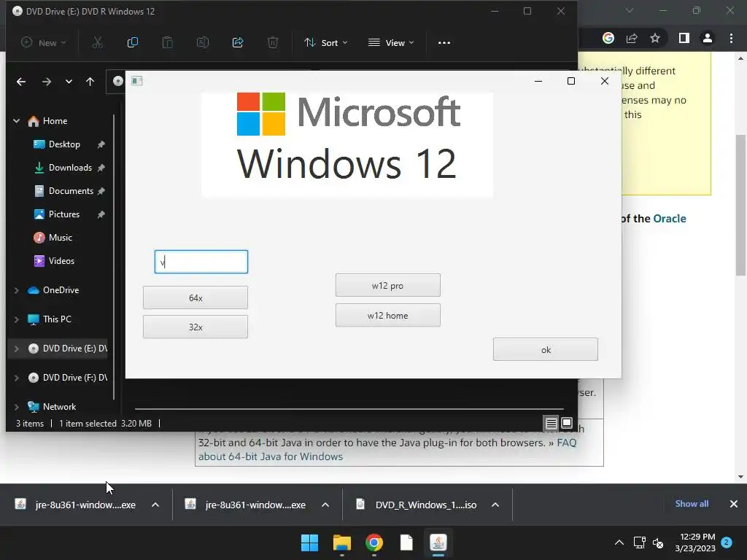Open the View dropdown menu
747x560 pixels.
[x=391, y=42]
